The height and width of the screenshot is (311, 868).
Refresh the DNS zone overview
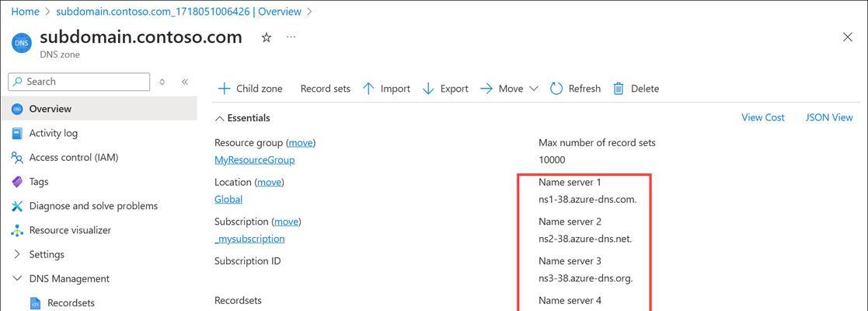coord(575,89)
